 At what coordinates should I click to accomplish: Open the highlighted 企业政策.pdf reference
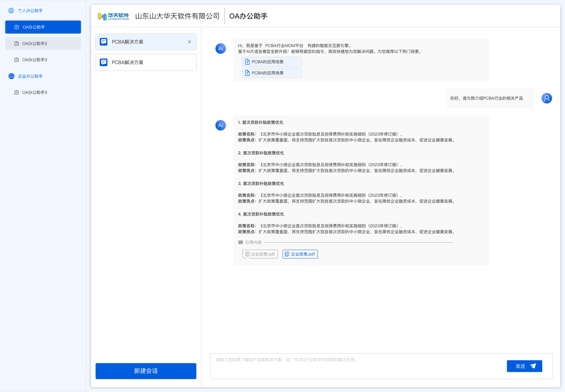click(x=300, y=254)
